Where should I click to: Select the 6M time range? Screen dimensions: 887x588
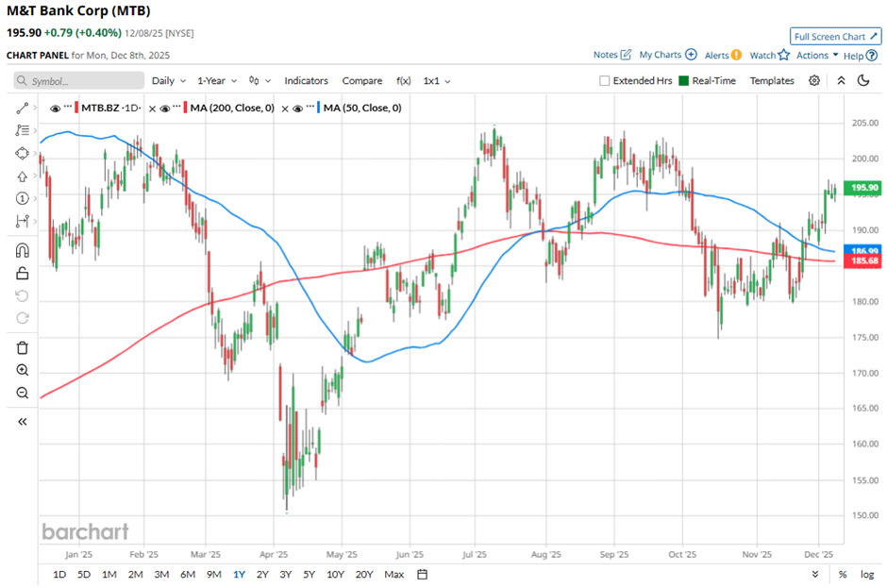click(x=188, y=575)
